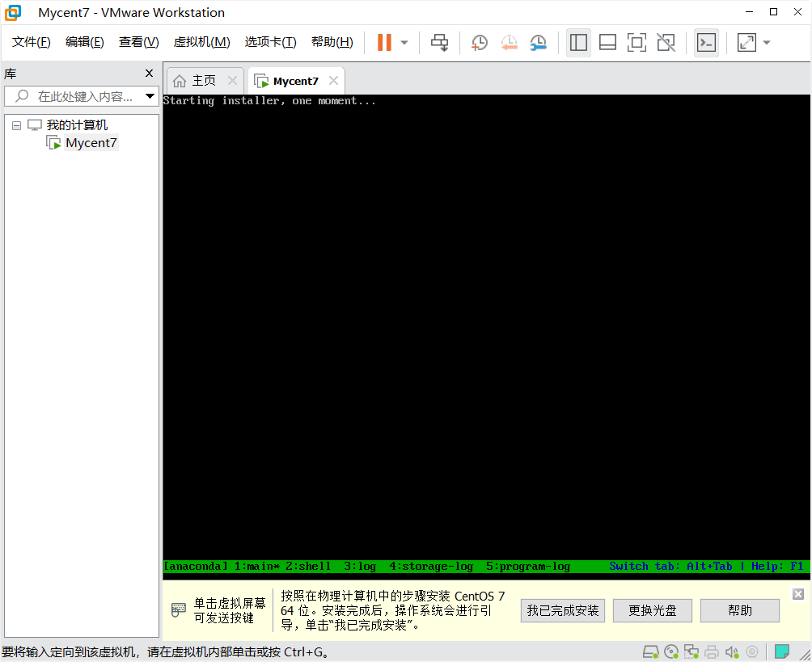Open the 帮助(H) menu
Viewport: 812px width, 662px height.
(332, 42)
